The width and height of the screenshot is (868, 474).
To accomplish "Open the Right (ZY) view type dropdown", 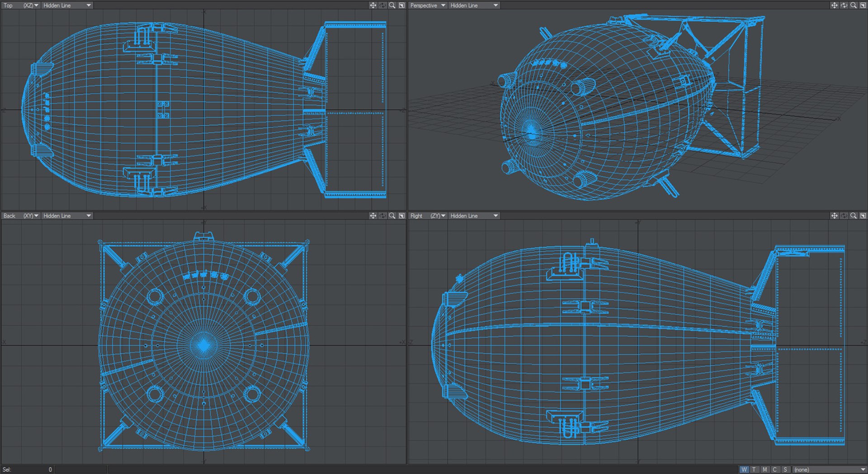I will point(428,216).
